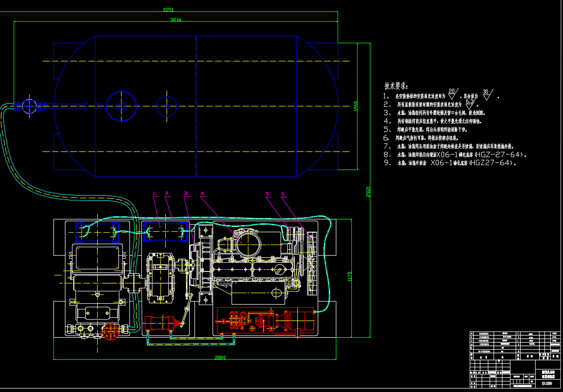
Task: Click callout number 3 label
Action: 186,193
